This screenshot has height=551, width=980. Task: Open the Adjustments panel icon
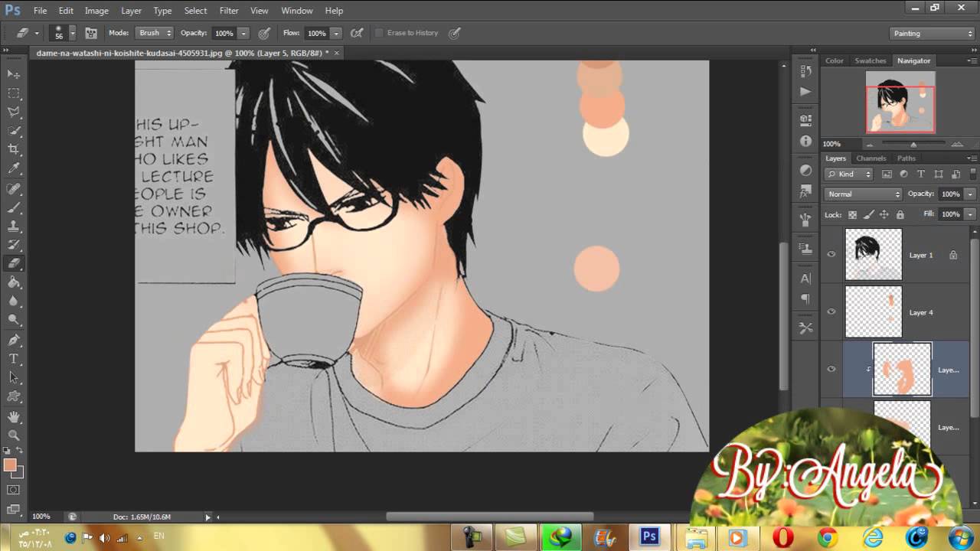(x=805, y=170)
